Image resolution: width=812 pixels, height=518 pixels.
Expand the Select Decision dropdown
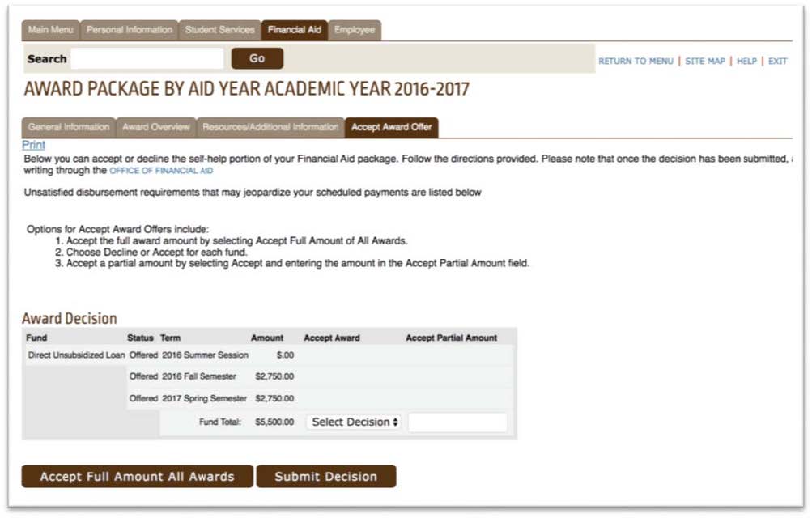(x=355, y=422)
